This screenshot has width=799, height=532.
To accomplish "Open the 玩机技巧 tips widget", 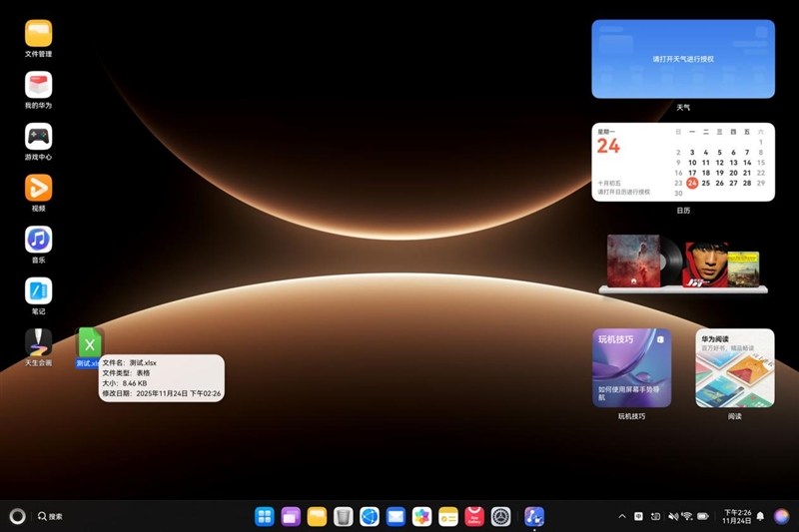I will (631, 367).
